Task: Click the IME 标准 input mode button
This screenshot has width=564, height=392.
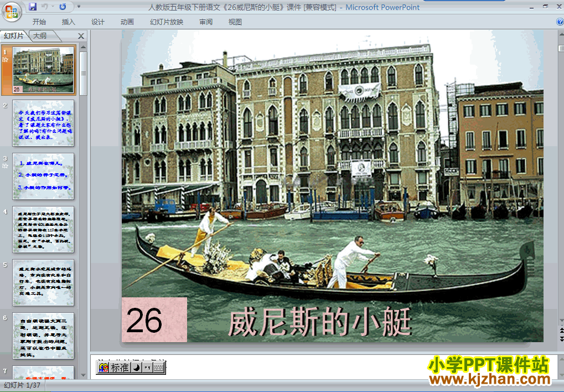Action: click(x=120, y=368)
